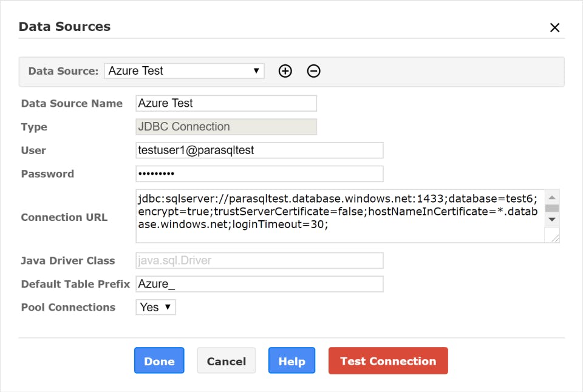
Task: Click the Data Source Name field
Action: [x=226, y=103]
